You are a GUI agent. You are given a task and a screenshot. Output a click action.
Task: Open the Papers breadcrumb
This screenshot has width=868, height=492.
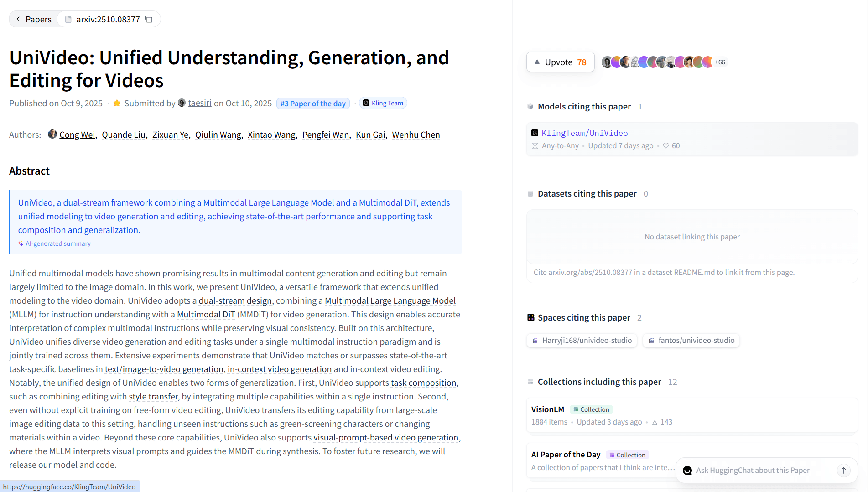[38, 19]
